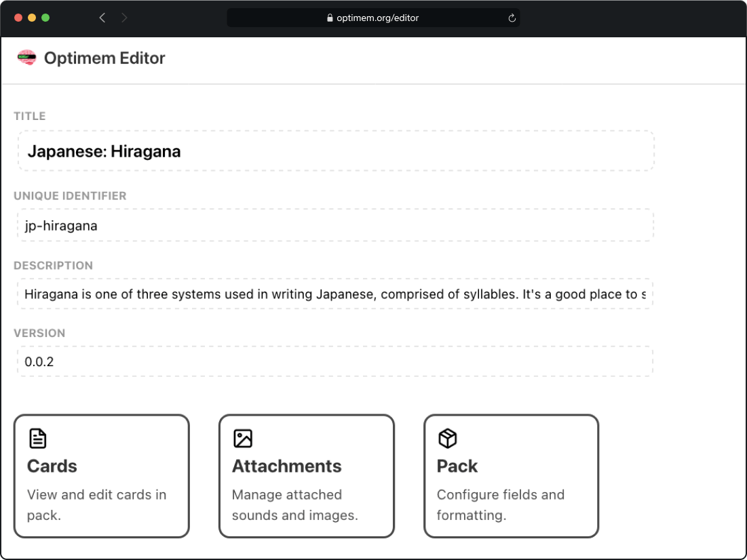Open the Pack configuration card
Viewport: 747px width, 560px height.
pyautogui.click(x=511, y=476)
